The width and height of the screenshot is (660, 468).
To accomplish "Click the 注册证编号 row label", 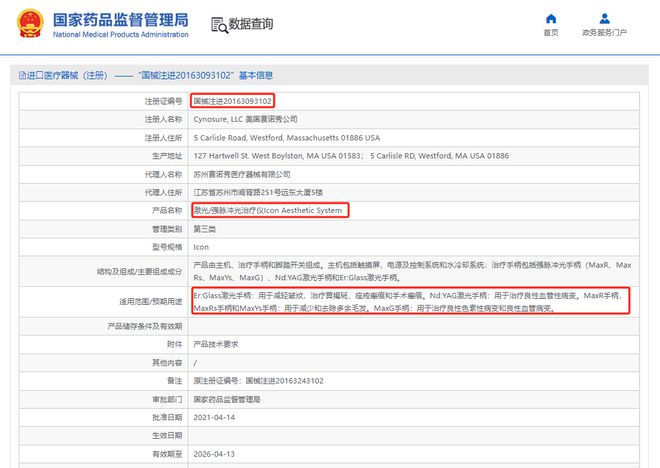I will 163,101.
